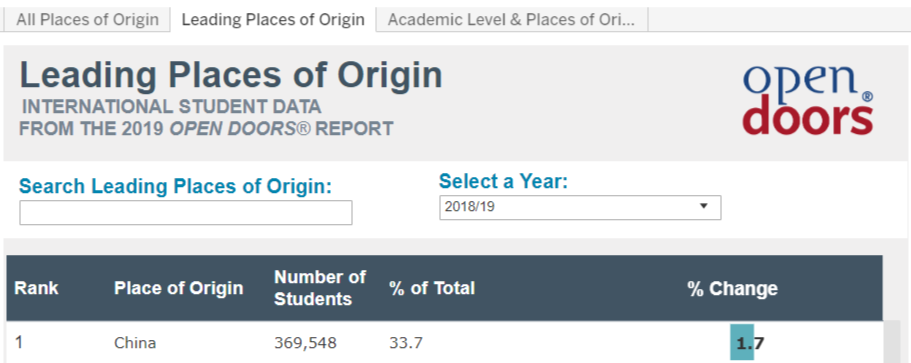The height and width of the screenshot is (363, 911).
Task: Click the 1.7 percent change bar
Action: point(743,343)
